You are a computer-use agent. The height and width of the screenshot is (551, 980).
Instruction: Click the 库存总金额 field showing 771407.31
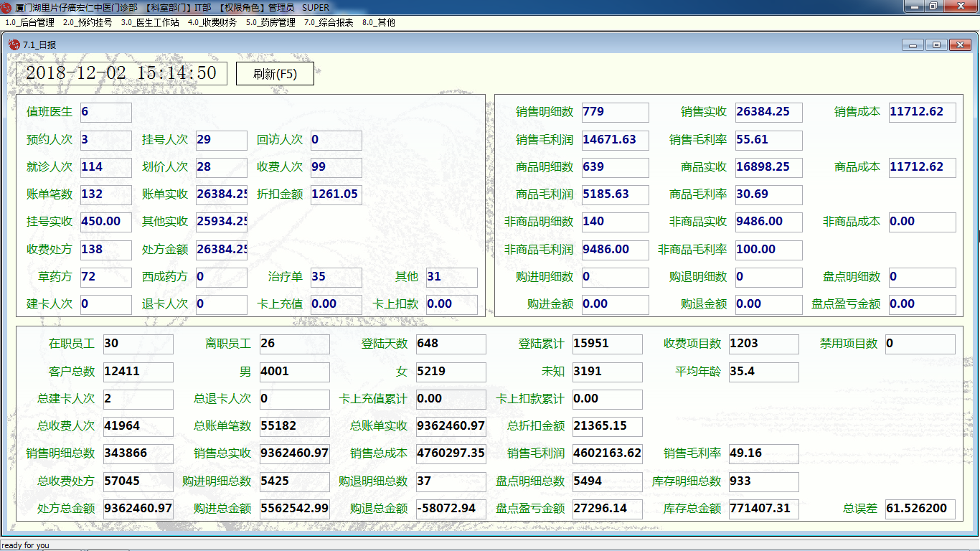tap(763, 509)
